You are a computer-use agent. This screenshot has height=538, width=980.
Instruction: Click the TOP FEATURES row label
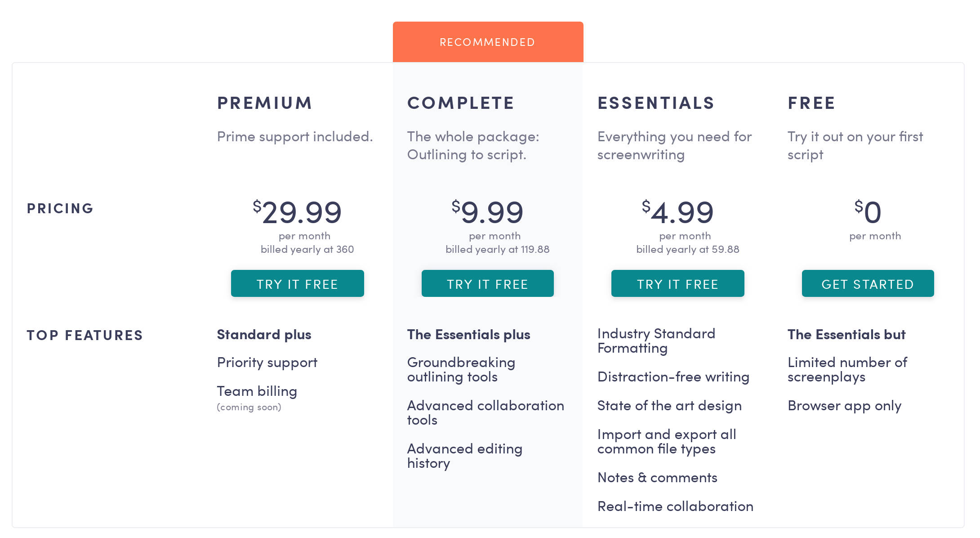(85, 334)
